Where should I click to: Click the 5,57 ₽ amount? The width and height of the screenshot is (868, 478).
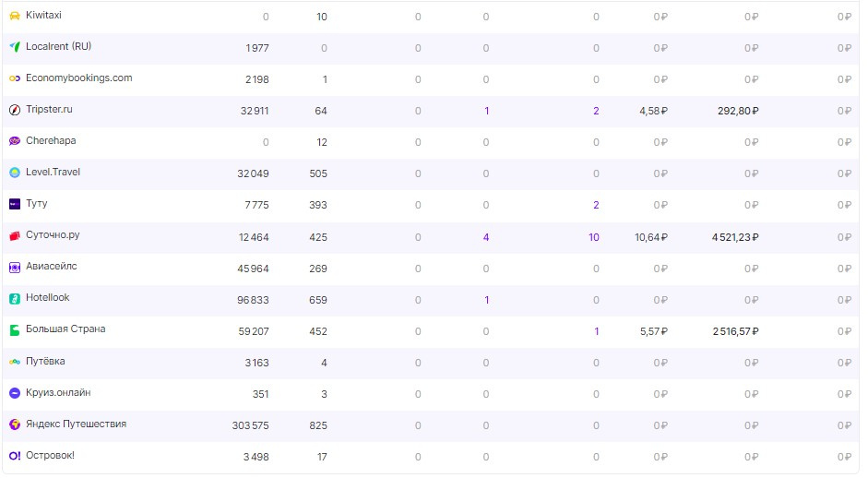pyautogui.click(x=654, y=331)
